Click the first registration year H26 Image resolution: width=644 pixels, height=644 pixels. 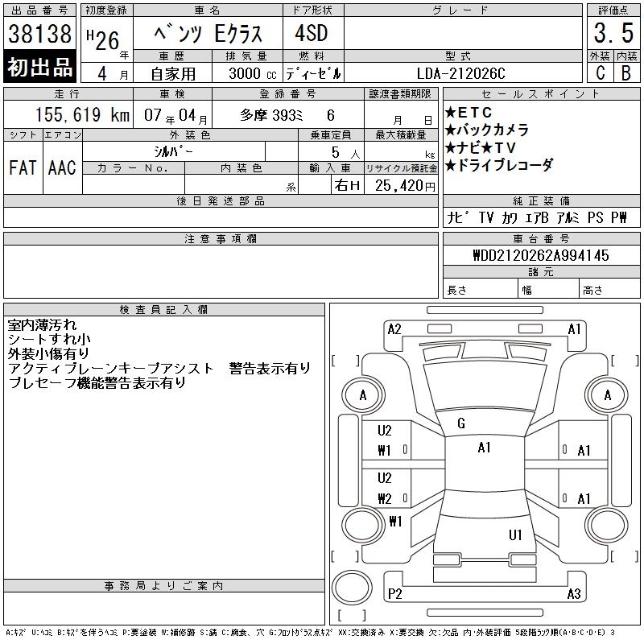coord(103,39)
